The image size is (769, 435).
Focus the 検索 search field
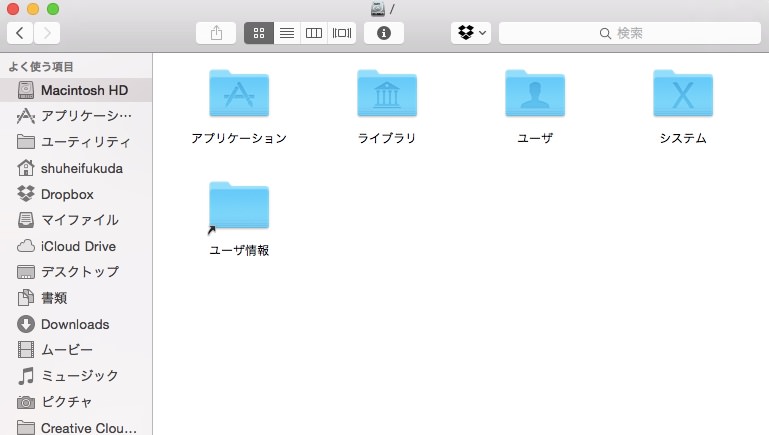point(630,33)
